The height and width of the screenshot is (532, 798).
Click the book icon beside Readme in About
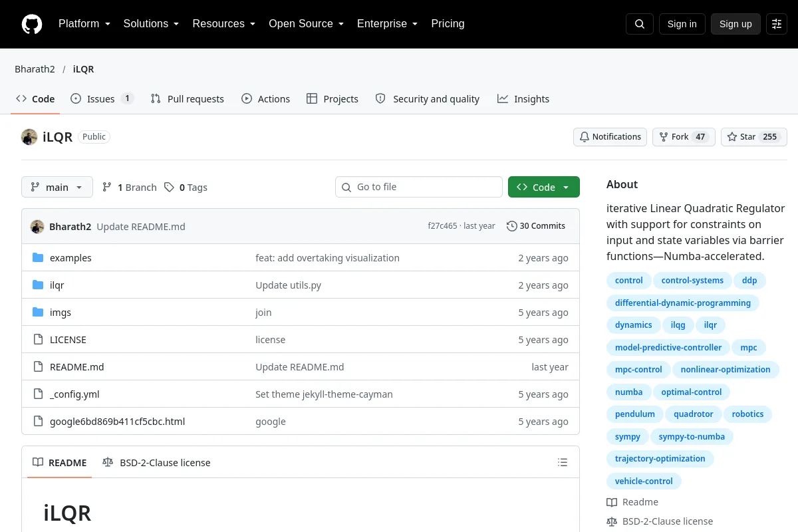pos(612,503)
